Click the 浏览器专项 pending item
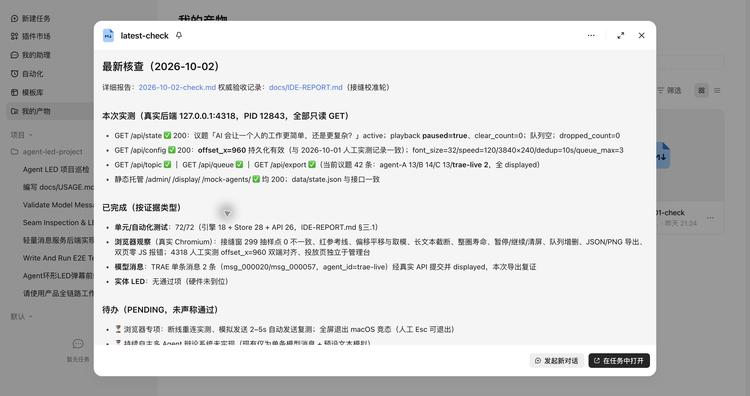 (284, 329)
